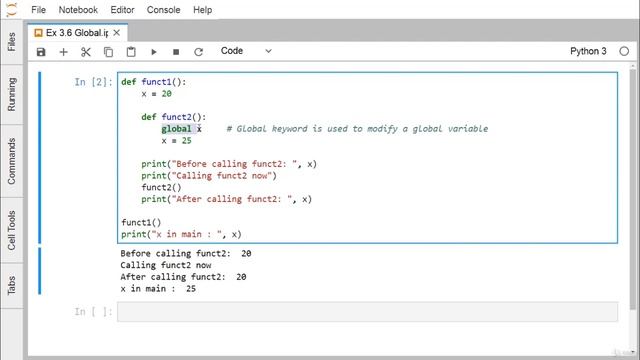The width and height of the screenshot is (640, 360).
Task: Cut the selected cell with scissors icon
Action: tap(86, 52)
